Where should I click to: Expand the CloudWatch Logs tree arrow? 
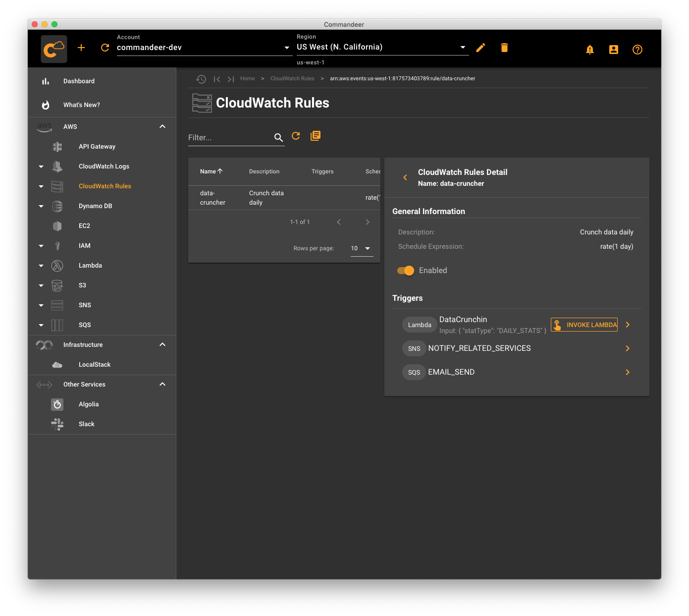(x=41, y=167)
